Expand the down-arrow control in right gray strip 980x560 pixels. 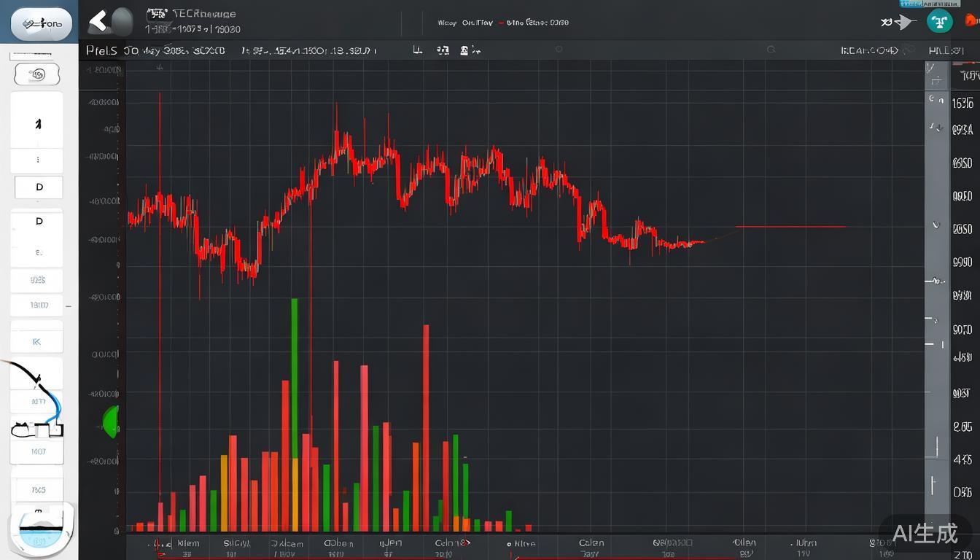coord(936,225)
